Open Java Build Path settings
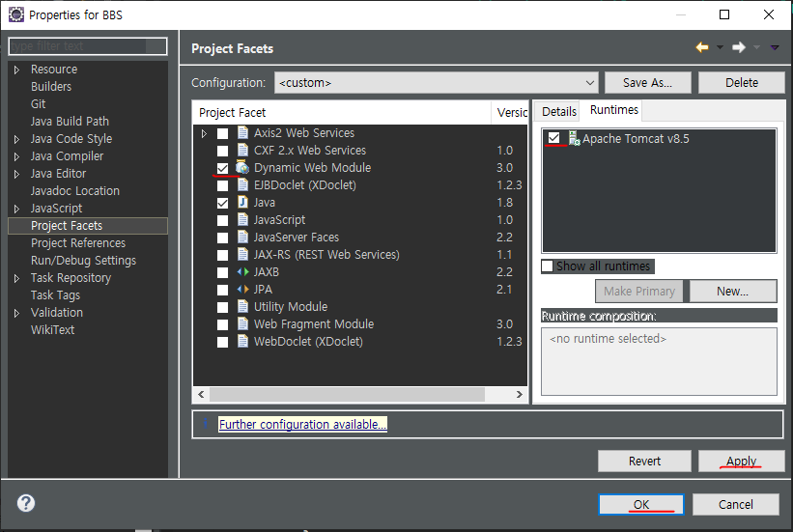Viewport: 793px width, 532px height. pos(70,122)
